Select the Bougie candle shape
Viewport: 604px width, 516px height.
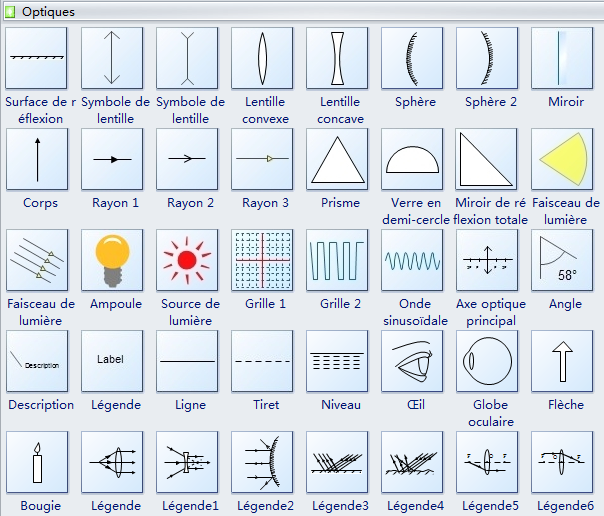click(x=37, y=462)
